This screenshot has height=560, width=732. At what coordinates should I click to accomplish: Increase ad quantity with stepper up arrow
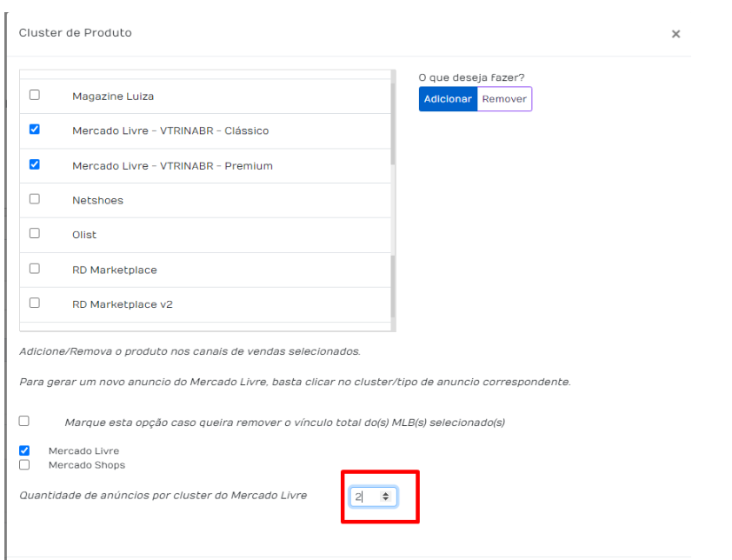click(386, 493)
